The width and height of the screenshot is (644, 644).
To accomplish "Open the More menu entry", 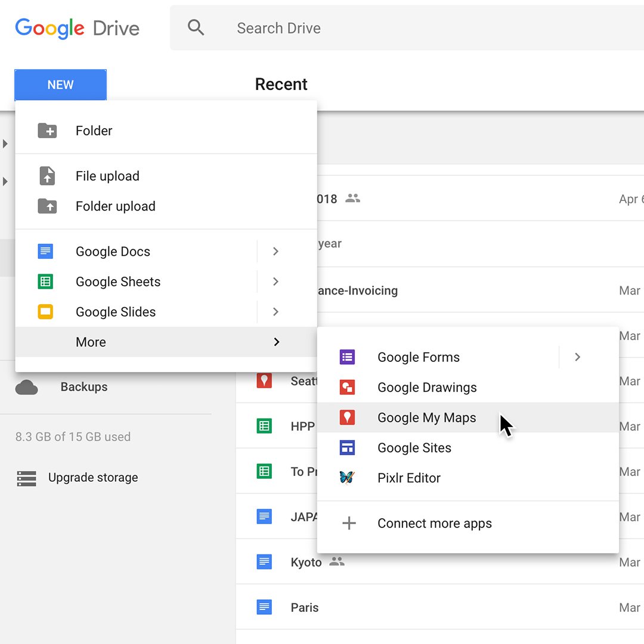I will (x=166, y=342).
